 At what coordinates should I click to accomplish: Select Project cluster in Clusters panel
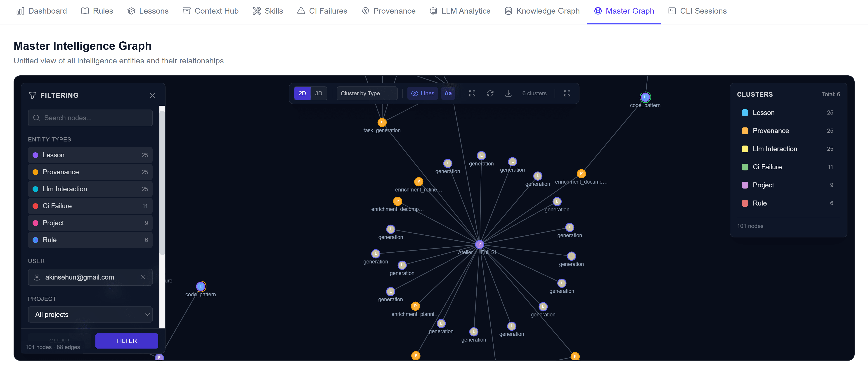[x=788, y=185]
